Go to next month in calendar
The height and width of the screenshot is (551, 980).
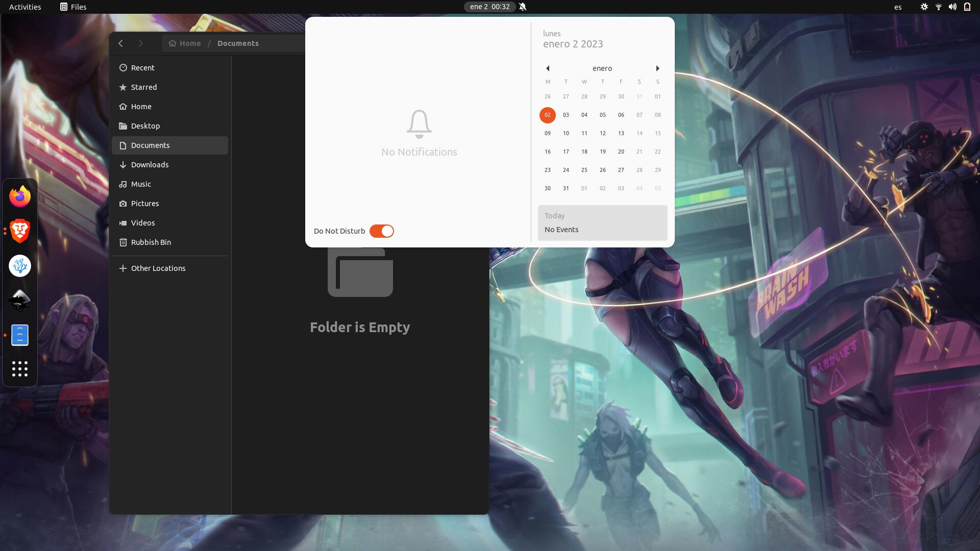657,68
